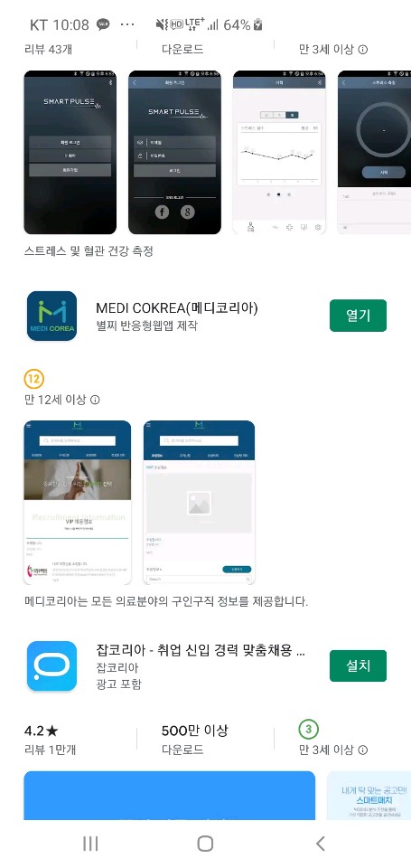Tap Android home navigation button
411x868 pixels.
[205, 843]
